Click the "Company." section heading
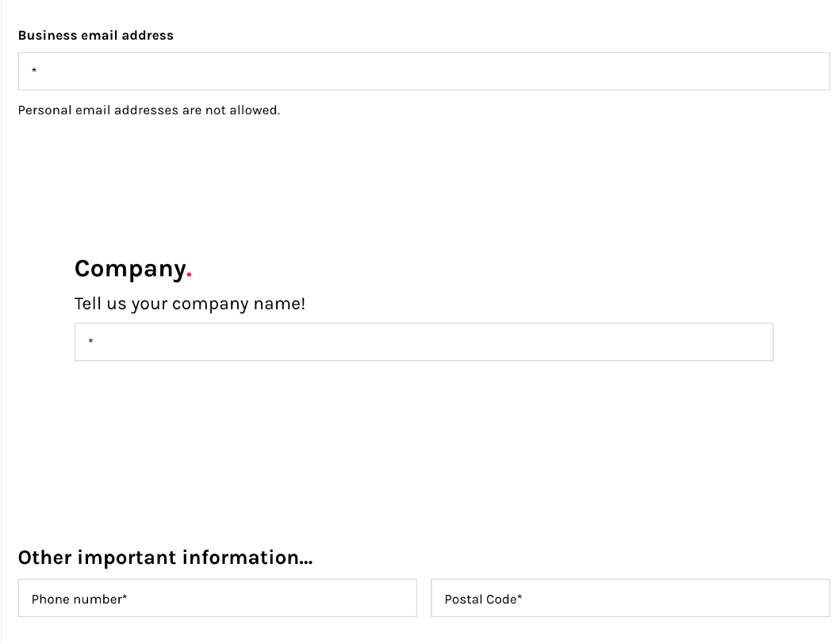 (130, 269)
